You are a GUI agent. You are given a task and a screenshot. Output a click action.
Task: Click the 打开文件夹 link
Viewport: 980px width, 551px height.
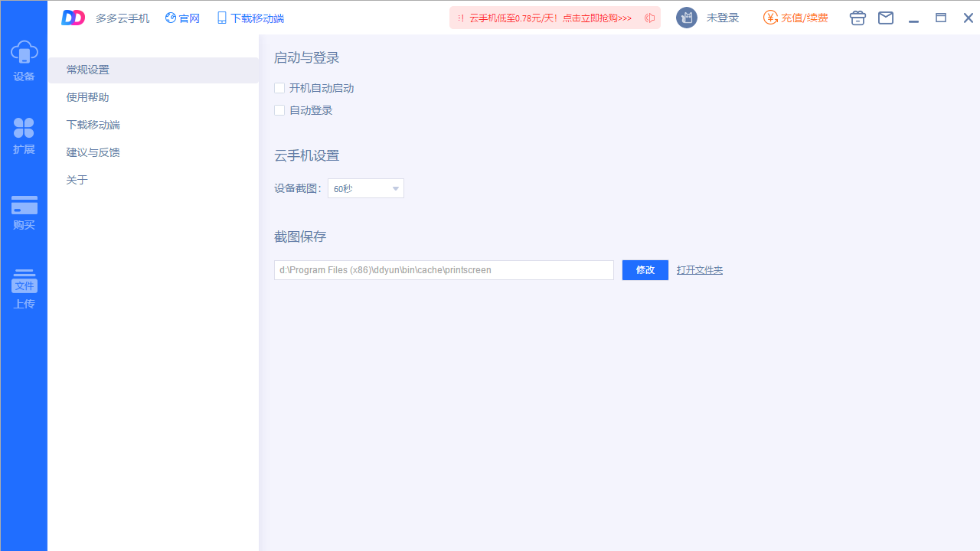tap(700, 270)
